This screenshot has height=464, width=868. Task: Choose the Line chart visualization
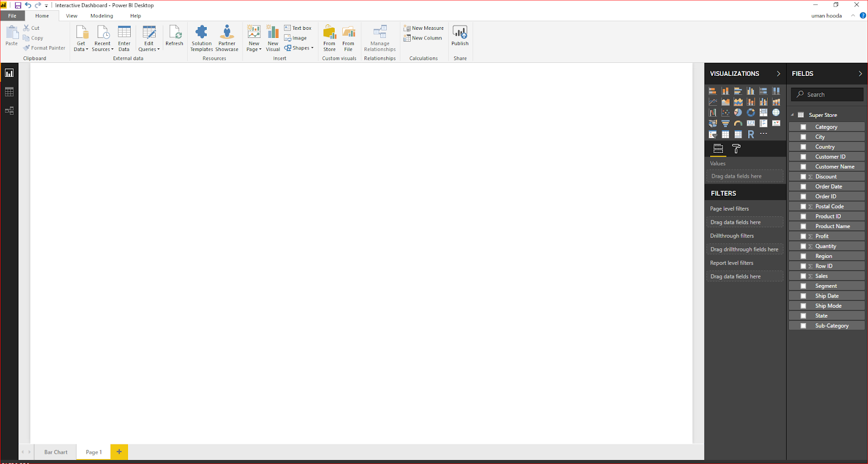[712, 102]
